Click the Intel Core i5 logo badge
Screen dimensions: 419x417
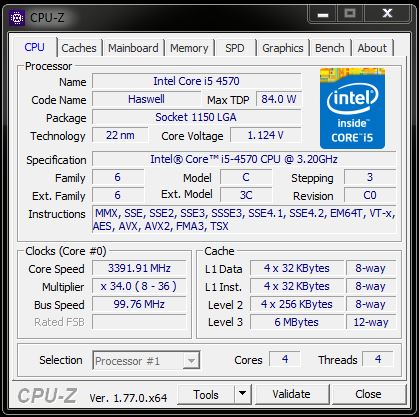coord(352,108)
